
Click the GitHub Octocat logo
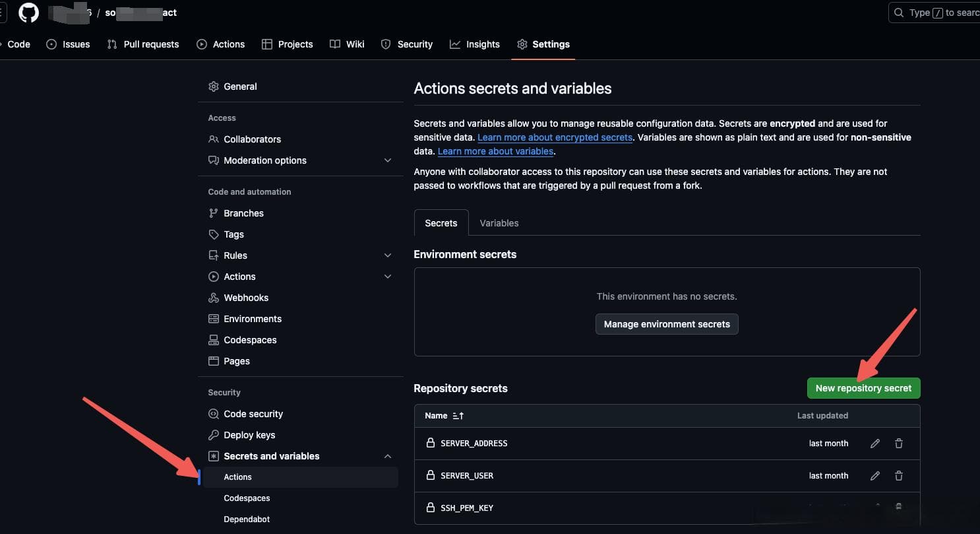(28, 13)
